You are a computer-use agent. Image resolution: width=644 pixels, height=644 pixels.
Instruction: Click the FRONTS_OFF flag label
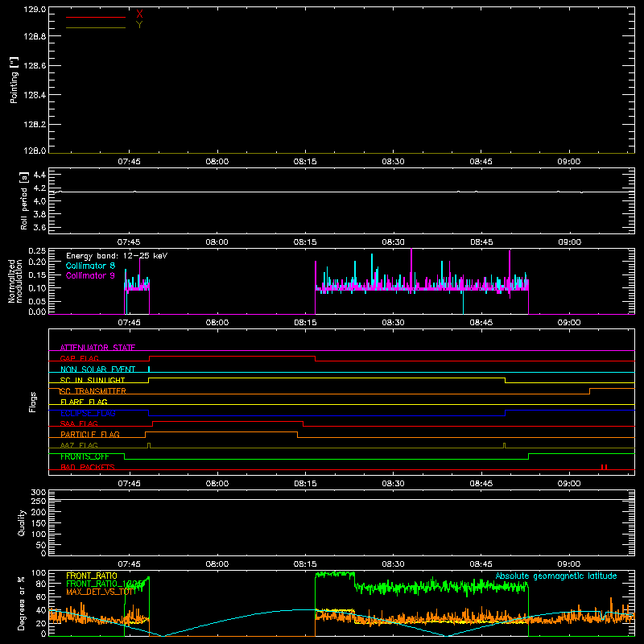(x=85, y=456)
